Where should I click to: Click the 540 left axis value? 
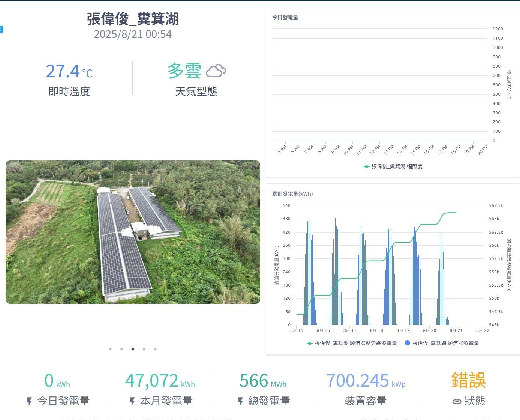click(287, 205)
